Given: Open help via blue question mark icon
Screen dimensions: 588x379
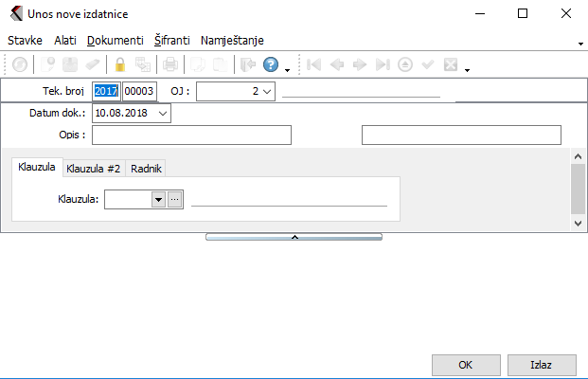Looking at the screenshot, I should pyautogui.click(x=271, y=65).
